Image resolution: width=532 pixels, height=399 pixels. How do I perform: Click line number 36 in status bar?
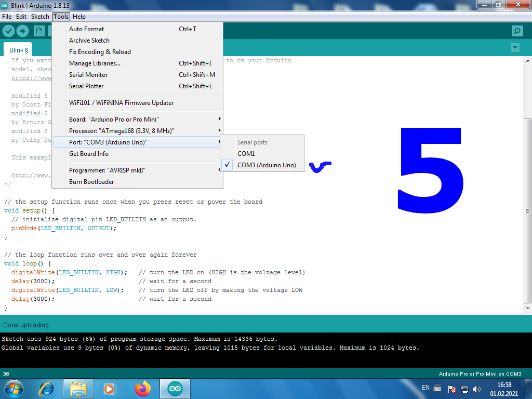(6, 374)
